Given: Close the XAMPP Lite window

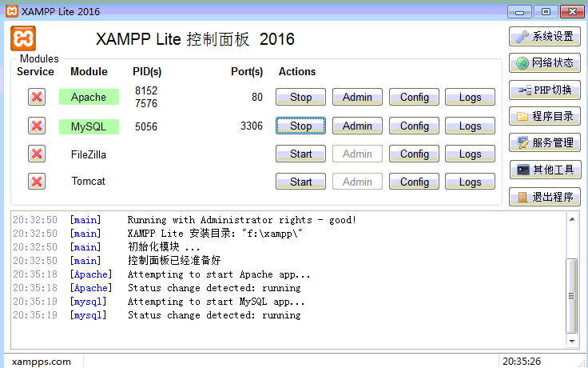Looking at the screenshot, I should pyautogui.click(x=572, y=12).
